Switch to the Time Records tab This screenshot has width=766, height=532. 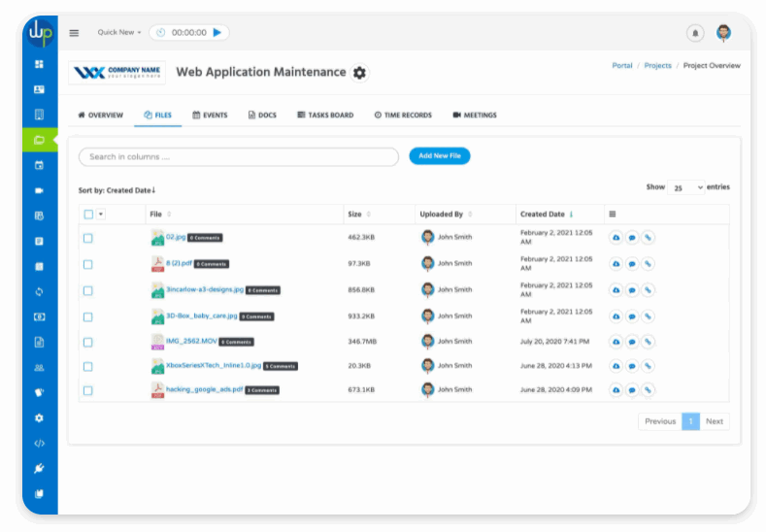pos(403,116)
